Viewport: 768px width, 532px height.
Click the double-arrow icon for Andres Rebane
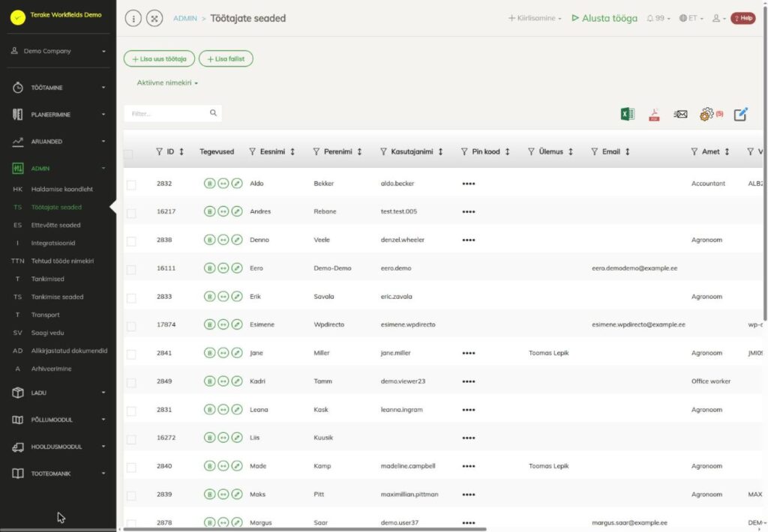coord(223,212)
